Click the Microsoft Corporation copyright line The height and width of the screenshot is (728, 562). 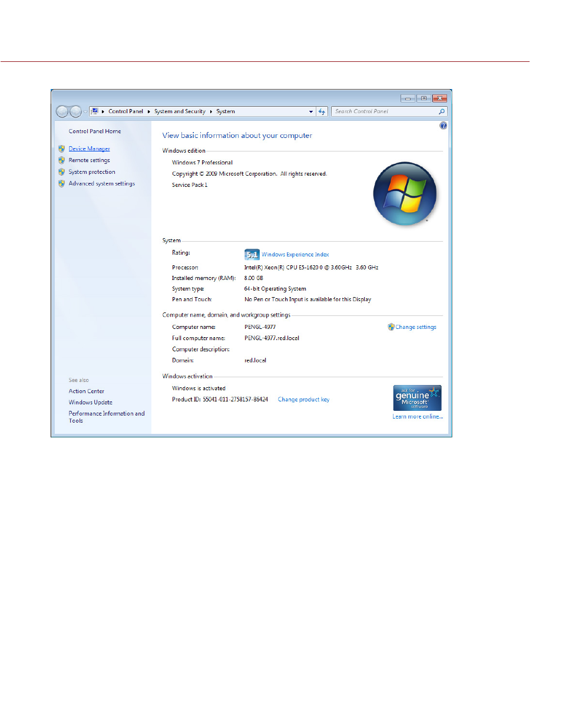[x=249, y=174]
